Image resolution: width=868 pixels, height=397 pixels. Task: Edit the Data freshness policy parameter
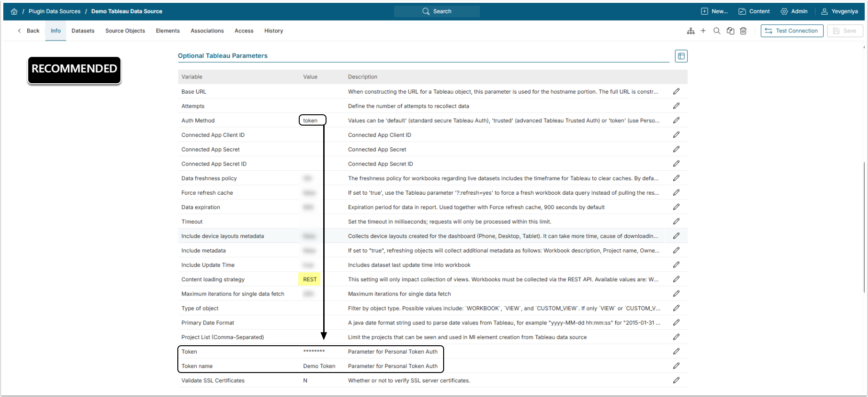point(676,178)
